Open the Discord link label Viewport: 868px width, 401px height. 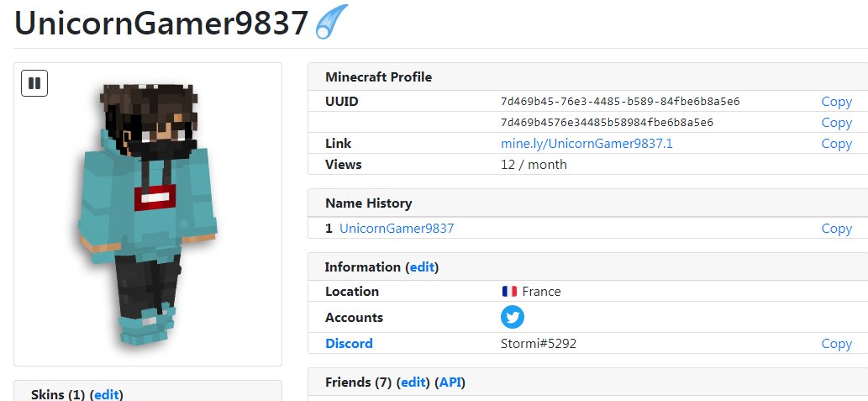pos(349,343)
